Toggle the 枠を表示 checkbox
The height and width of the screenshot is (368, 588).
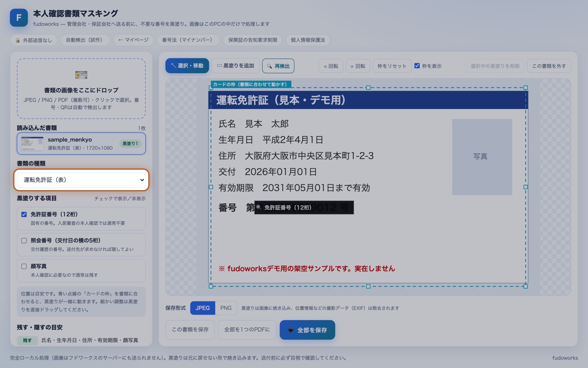coord(417,66)
